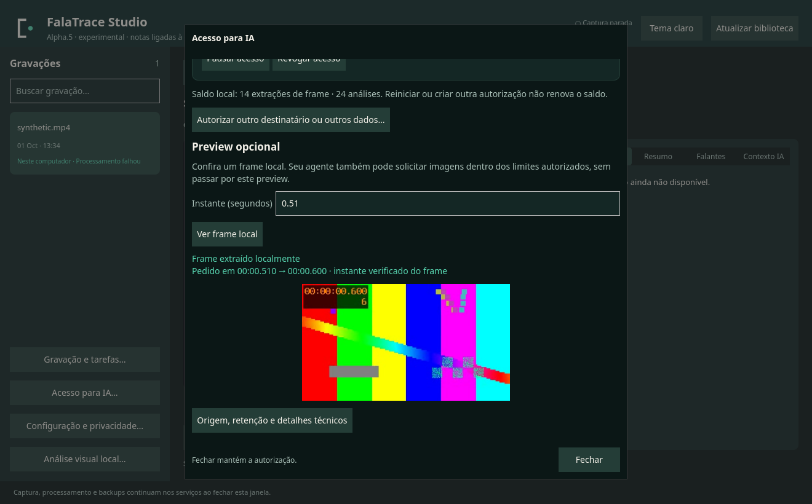Close the dialog with Fechar
Screen dimensions: 812x504
coord(589,460)
